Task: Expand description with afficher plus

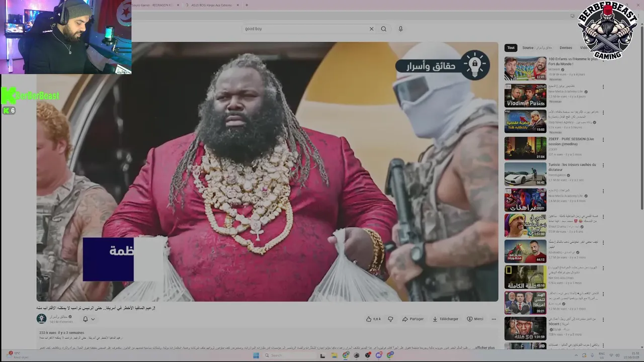Action: [485, 347]
